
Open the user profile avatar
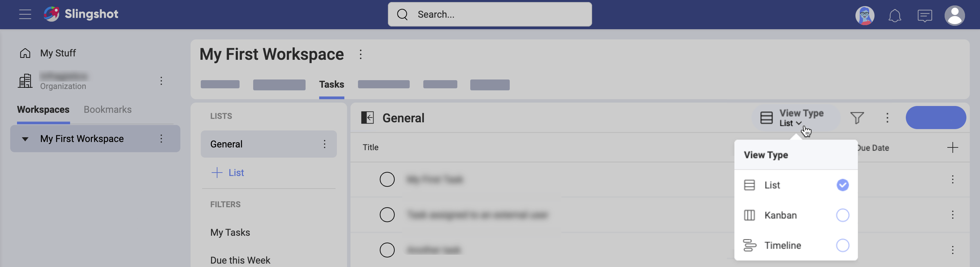coord(954,16)
